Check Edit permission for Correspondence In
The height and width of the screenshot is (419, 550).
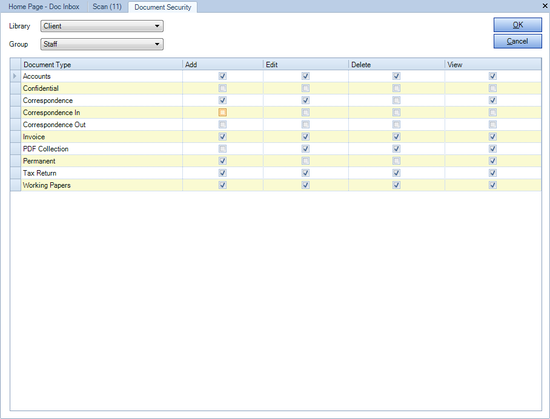tap(306, 113)
